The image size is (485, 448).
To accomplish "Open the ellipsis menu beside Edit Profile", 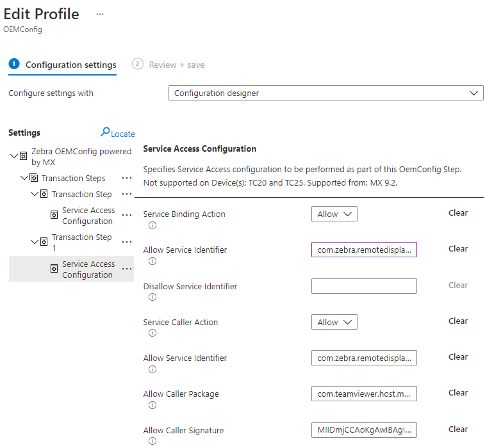I will [x=100, y=14].
